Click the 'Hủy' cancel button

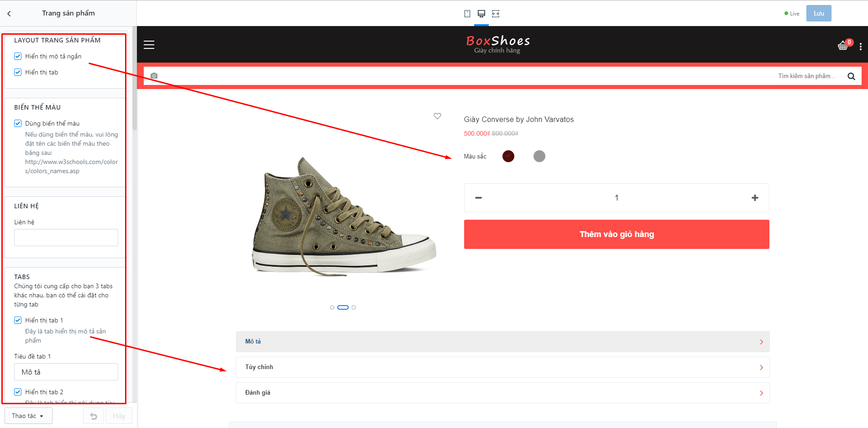(119, 416)
